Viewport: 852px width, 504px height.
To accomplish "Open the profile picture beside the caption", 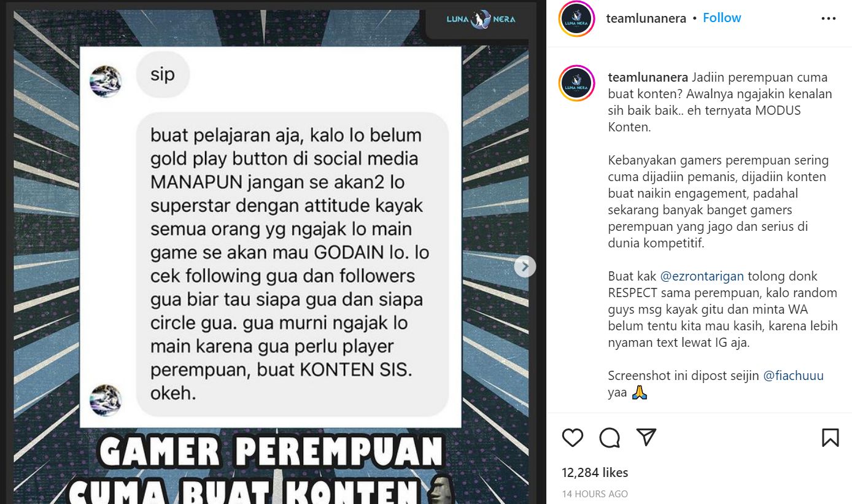I will click(576, 83).
